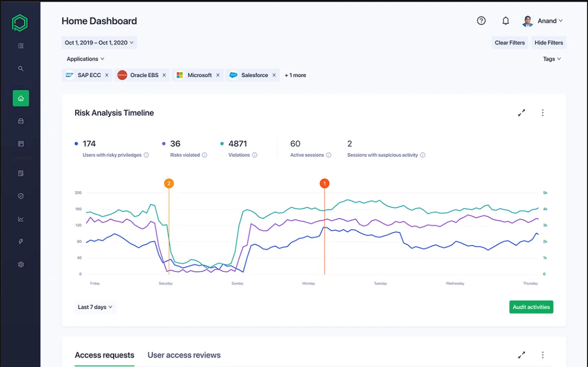Show info for Users with risky privileges

coord(146,155)
